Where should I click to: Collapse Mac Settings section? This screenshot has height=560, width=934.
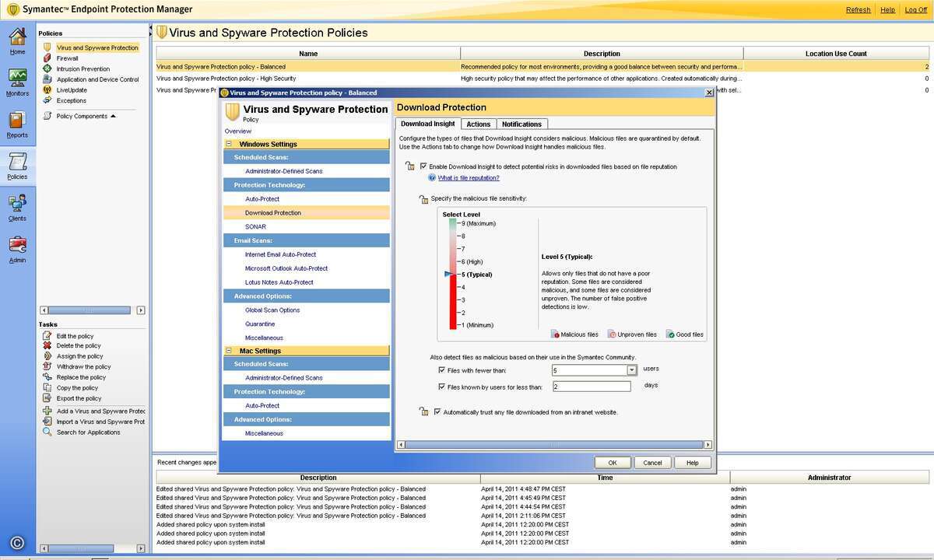(229, 351)
